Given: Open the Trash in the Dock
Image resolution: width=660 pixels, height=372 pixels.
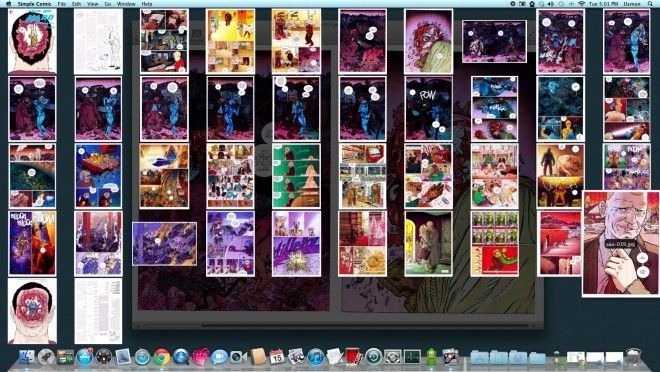Looking at the screenshot, I should coord(633,357).
